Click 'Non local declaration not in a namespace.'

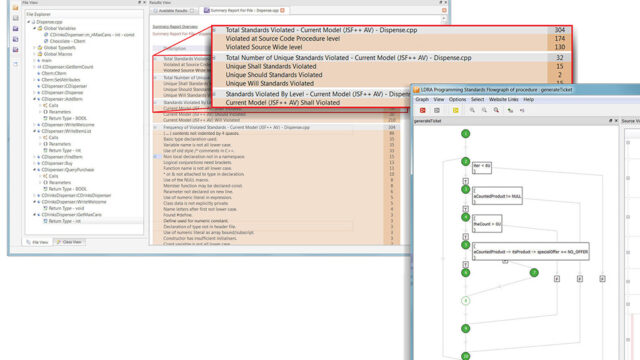[204, 157]
